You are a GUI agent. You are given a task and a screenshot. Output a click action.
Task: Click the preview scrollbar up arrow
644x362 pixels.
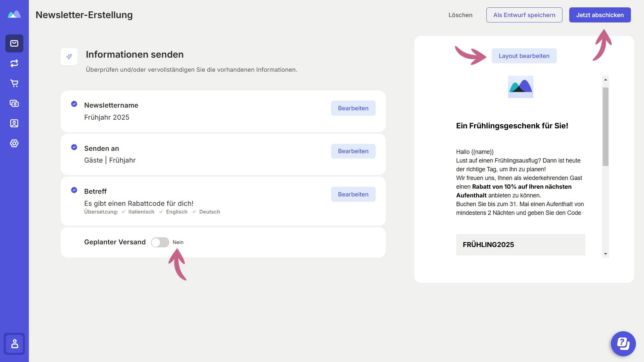coord(605,79)
